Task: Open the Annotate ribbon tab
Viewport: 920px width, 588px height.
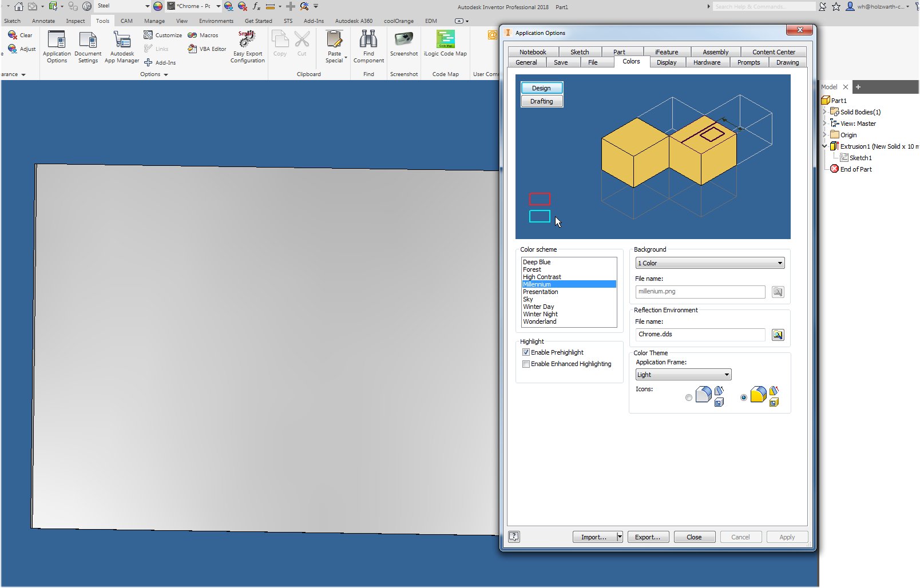Action: pos(43,21)
